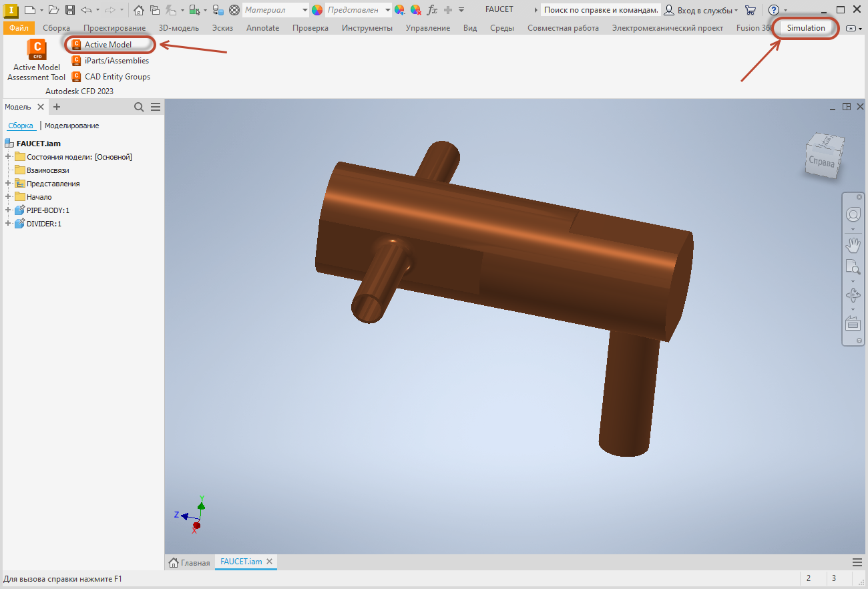Viewport: 868px width, 589px height.
Task: Open the Orbit tool dropdown arrow
Action: click(853, 309)
